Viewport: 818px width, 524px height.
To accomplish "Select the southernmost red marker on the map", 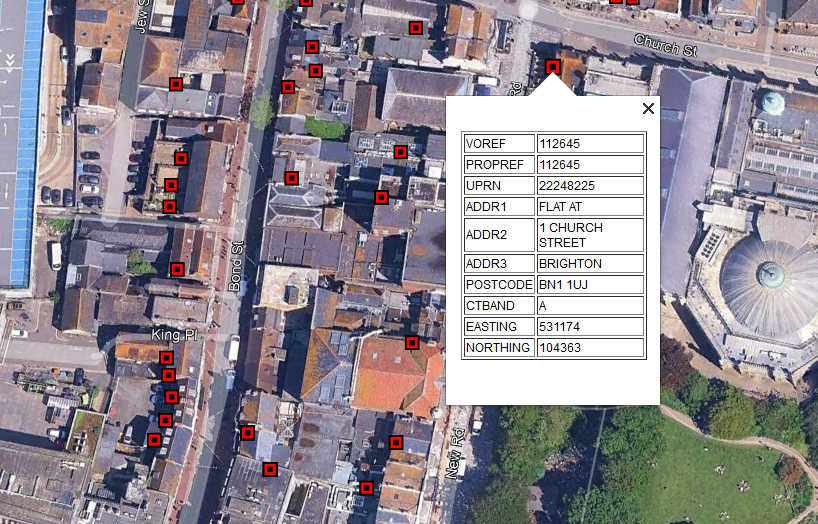I will coord(367,488).
